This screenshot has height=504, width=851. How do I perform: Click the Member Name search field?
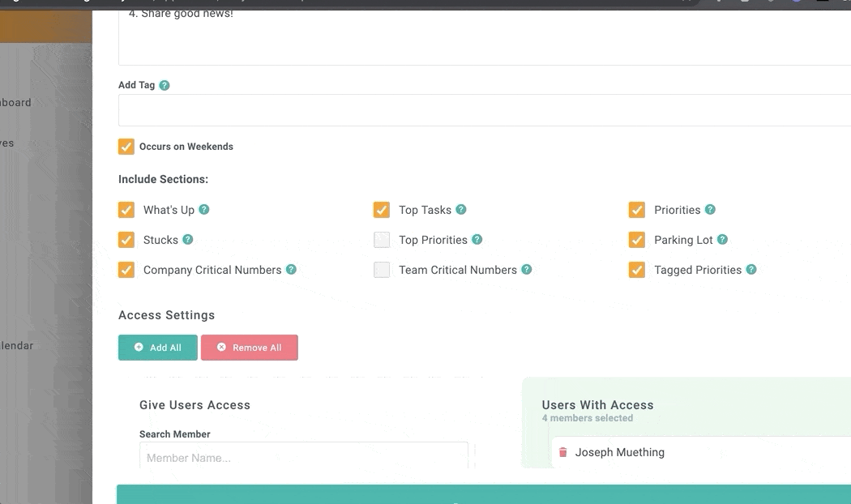click(303, 455)
